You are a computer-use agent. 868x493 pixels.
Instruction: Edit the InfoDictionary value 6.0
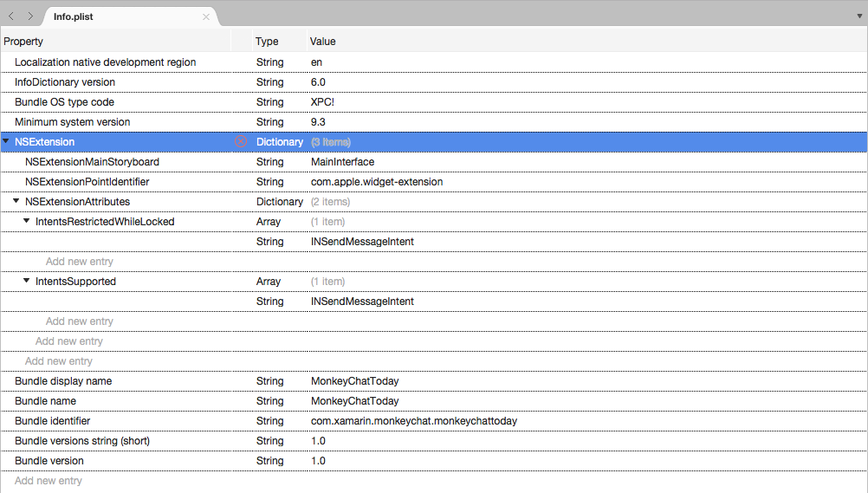pyautogui.click(x=318, y=82)
